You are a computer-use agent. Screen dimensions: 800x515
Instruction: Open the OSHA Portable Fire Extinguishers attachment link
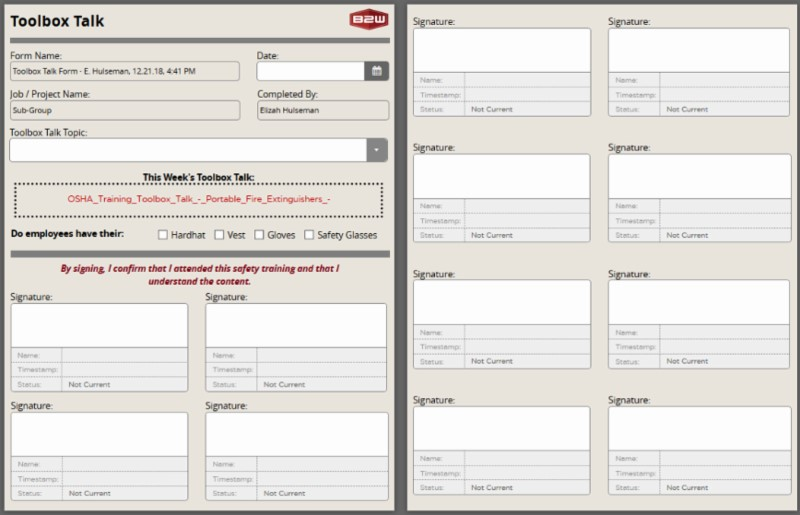pos(199,199)
